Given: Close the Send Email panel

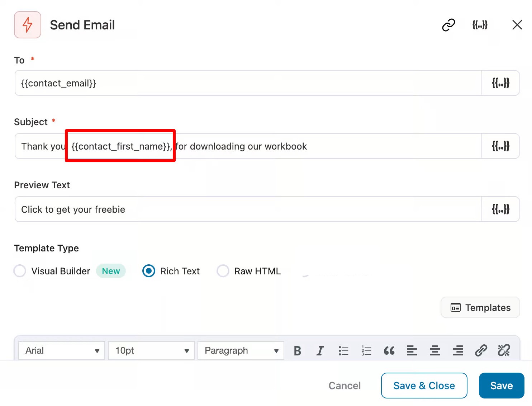Looking at the screenshot, I should (x=517, y=25).
